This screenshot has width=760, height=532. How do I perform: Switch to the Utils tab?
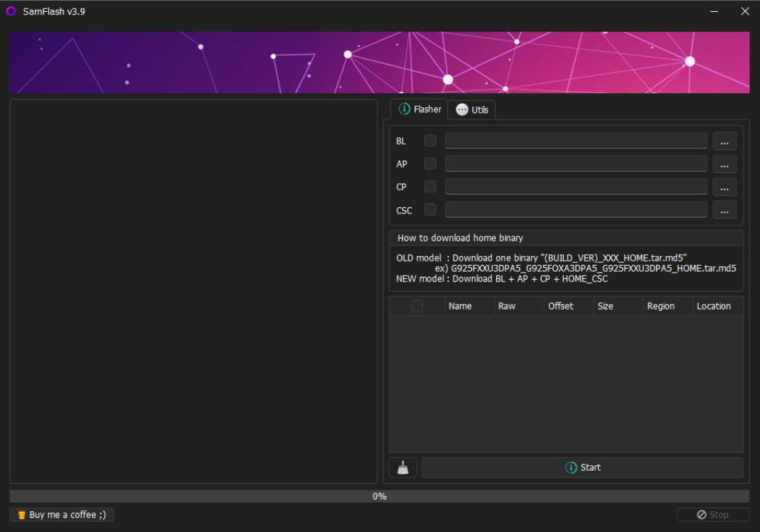[472, 109]
